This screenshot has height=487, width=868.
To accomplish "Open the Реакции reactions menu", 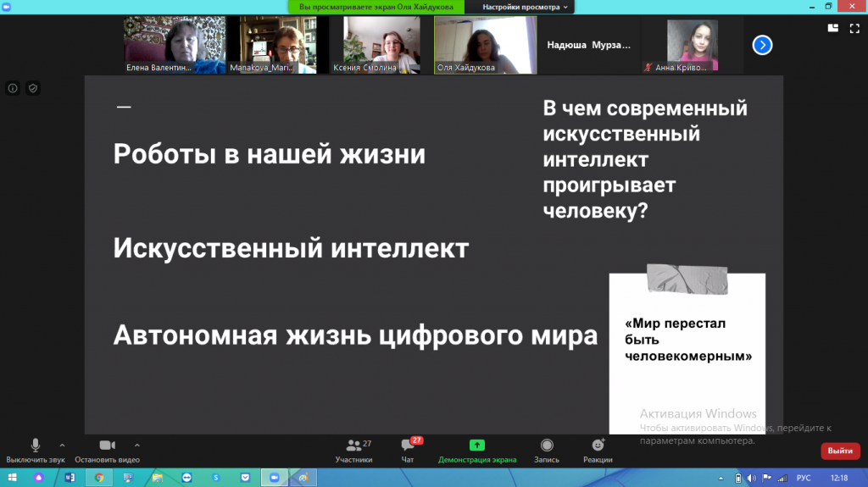I will click(x=598, y=451).
